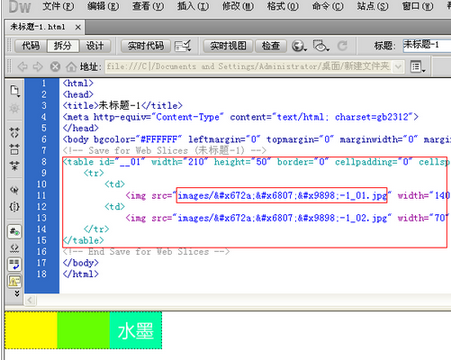Click the Balance Braces icon
451x360 pixels.
click(14, 207)
